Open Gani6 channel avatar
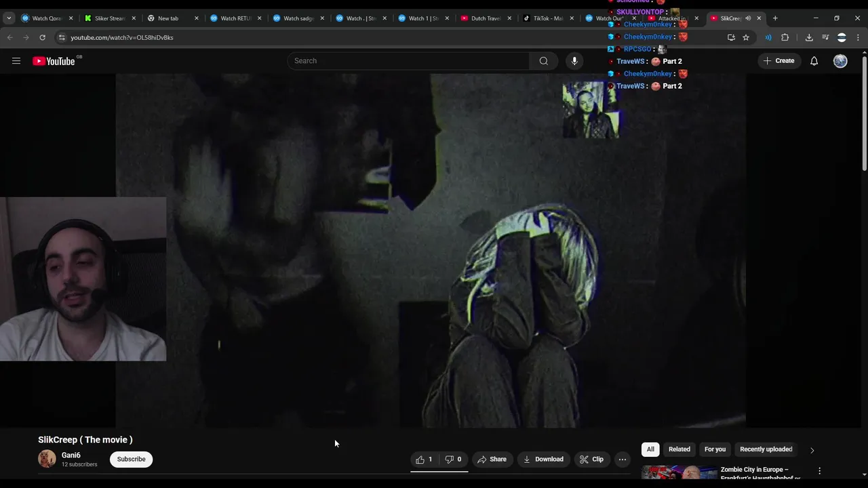 (x=47, y=459)
